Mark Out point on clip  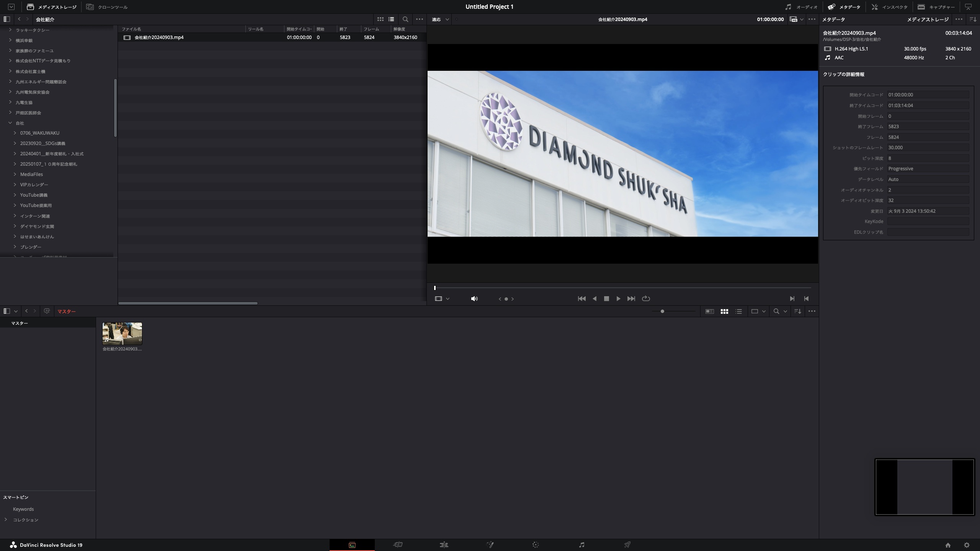pos(806,299)
